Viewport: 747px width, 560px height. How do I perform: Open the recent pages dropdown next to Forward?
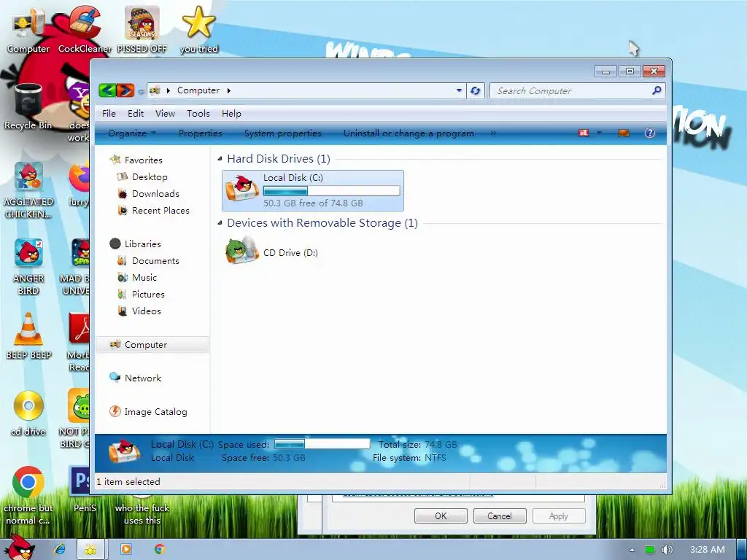point(141,91)
